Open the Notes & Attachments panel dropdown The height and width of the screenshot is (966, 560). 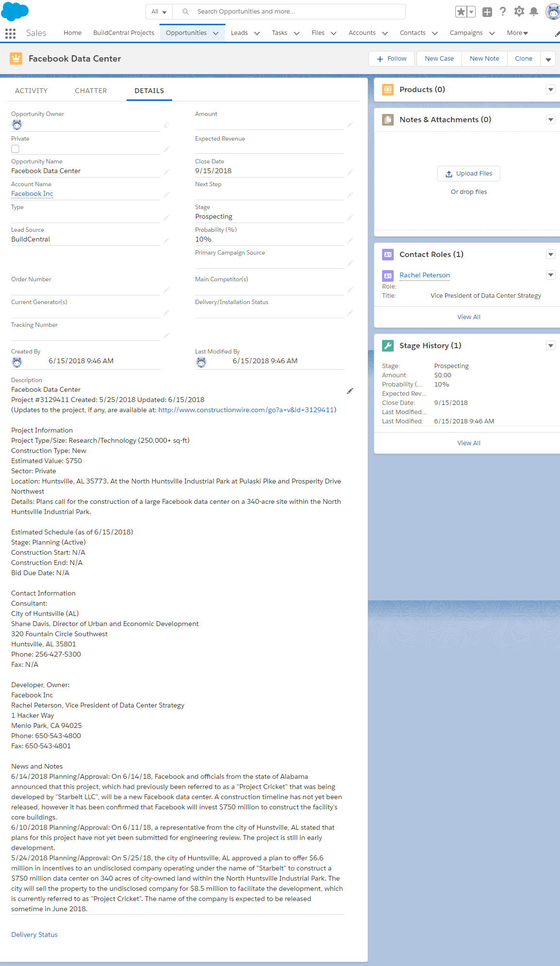click(x=551, y=120)
